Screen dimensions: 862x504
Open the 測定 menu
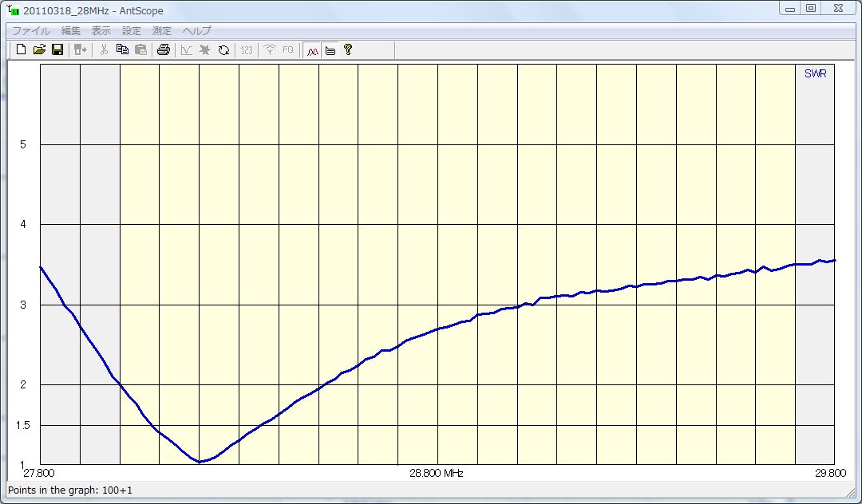[161, 31]
